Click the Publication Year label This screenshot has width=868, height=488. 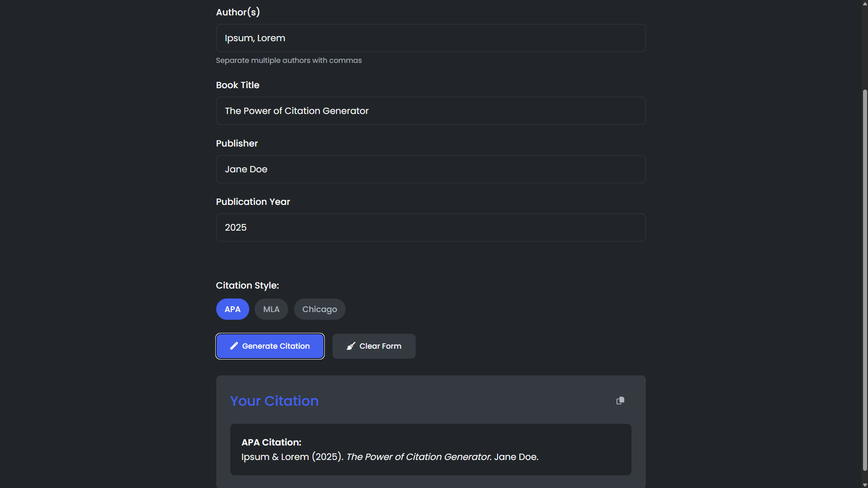253,202
